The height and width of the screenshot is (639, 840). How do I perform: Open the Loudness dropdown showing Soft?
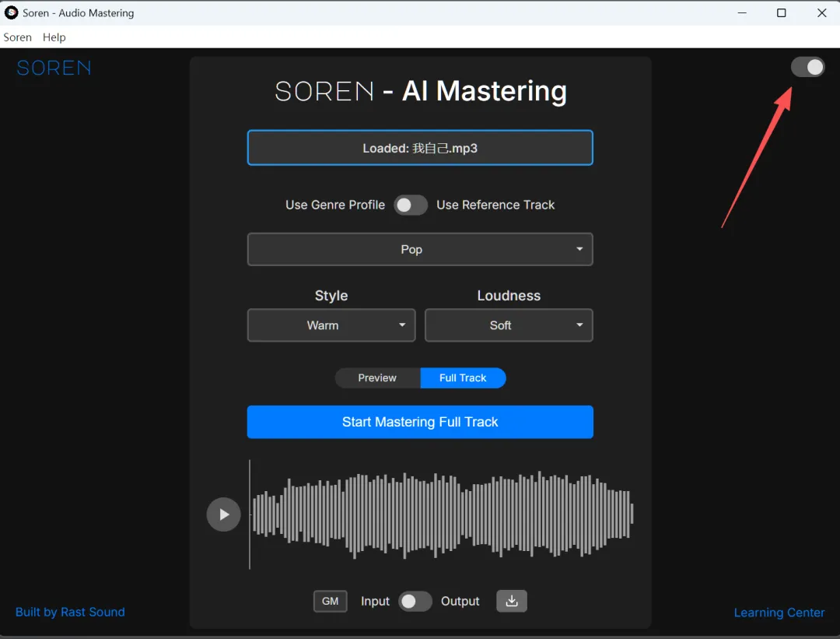[x=509, y=325]
